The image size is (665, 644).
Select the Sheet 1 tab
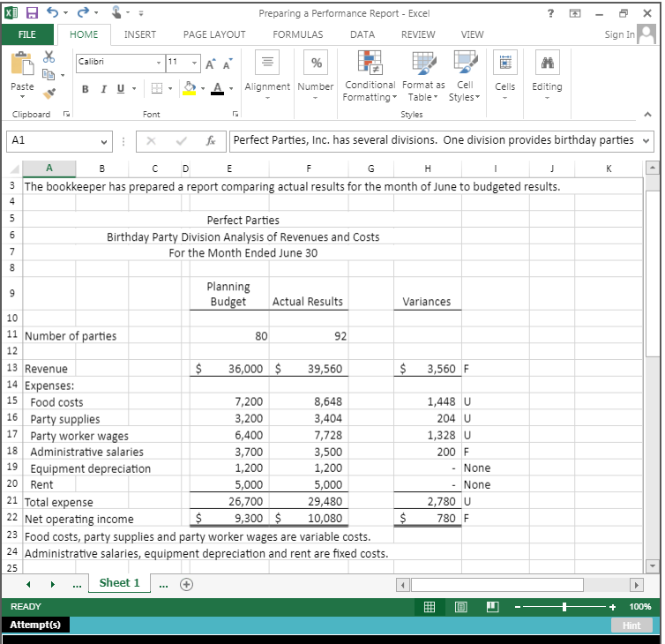click(x=120, y=583)
